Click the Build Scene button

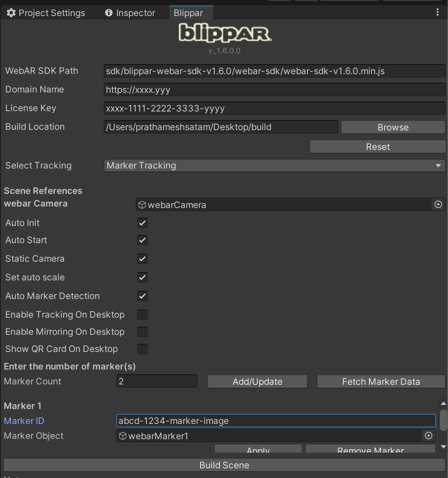(x=224, y=465)
